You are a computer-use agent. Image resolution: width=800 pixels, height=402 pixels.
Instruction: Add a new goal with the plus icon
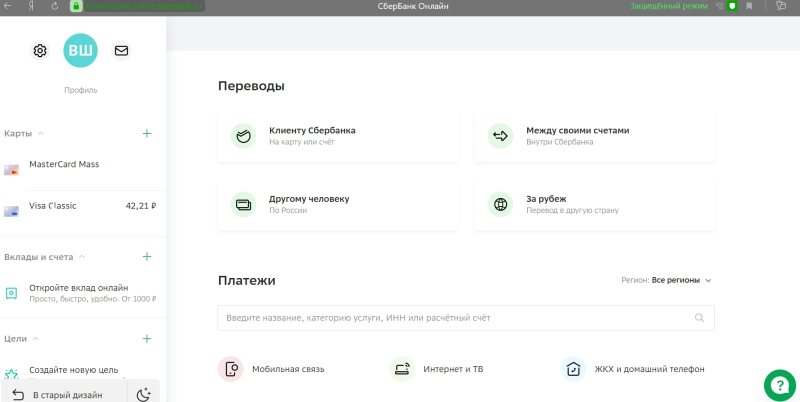click(147, 339)
